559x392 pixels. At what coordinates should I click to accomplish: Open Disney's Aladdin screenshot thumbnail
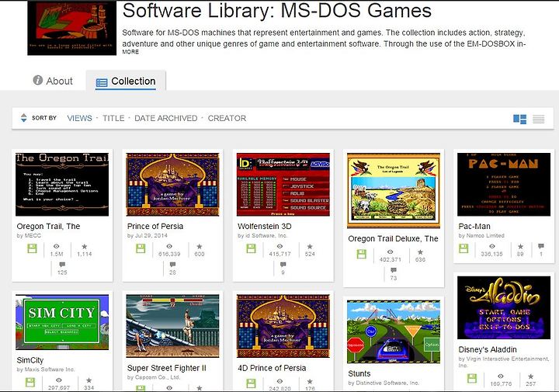pos(504,307)
